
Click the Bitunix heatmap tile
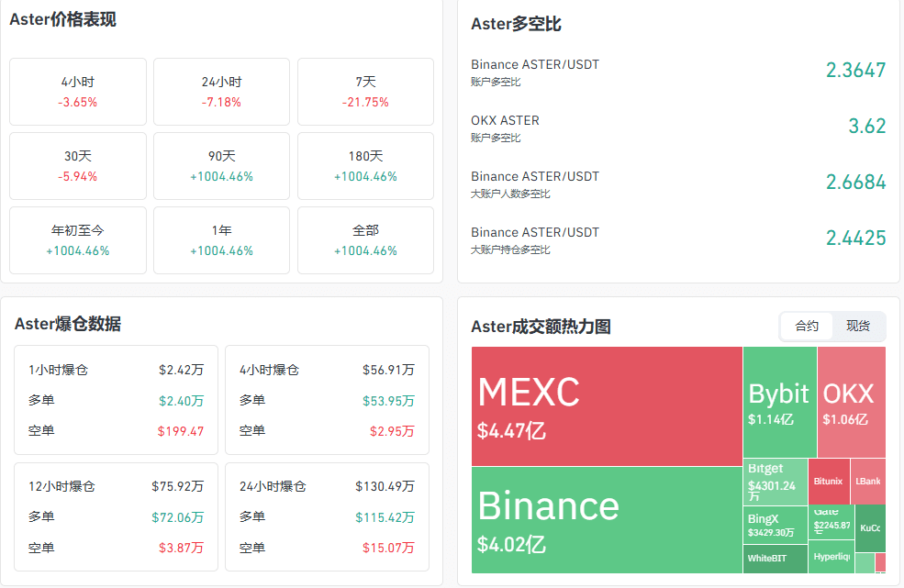[x=828, y=482]
